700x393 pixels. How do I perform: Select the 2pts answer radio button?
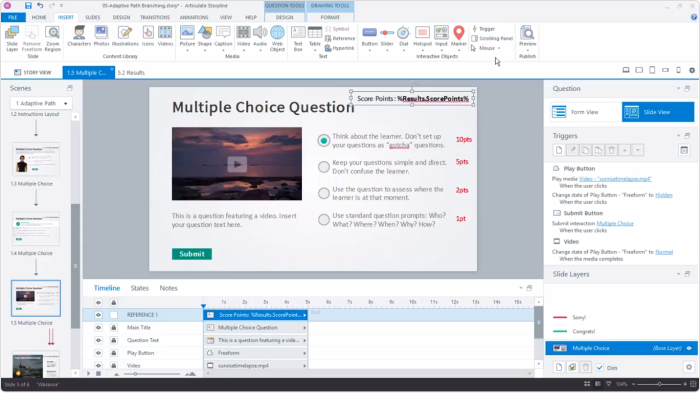[x=324, y=193]
